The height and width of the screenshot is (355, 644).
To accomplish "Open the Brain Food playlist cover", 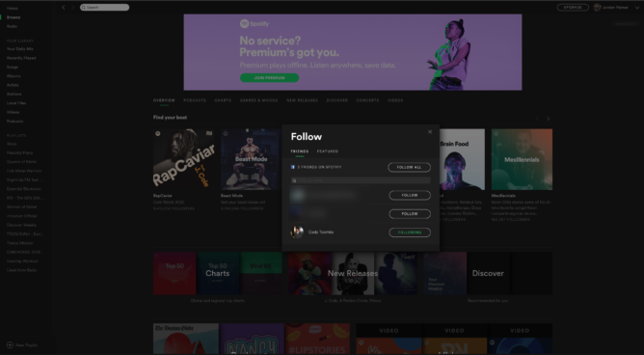I will click(462, 159).
